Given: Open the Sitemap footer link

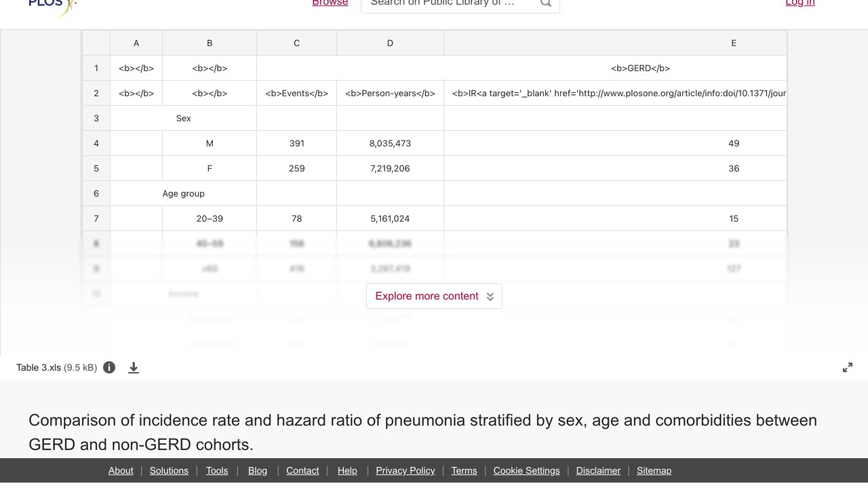Looking at the screenshot, I should pyautogui.click(x=654, y=470).
